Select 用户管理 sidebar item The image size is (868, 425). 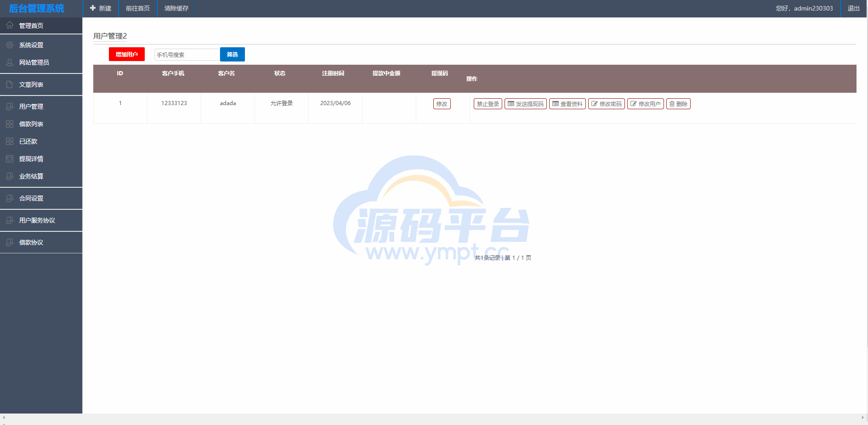(41, 106)
